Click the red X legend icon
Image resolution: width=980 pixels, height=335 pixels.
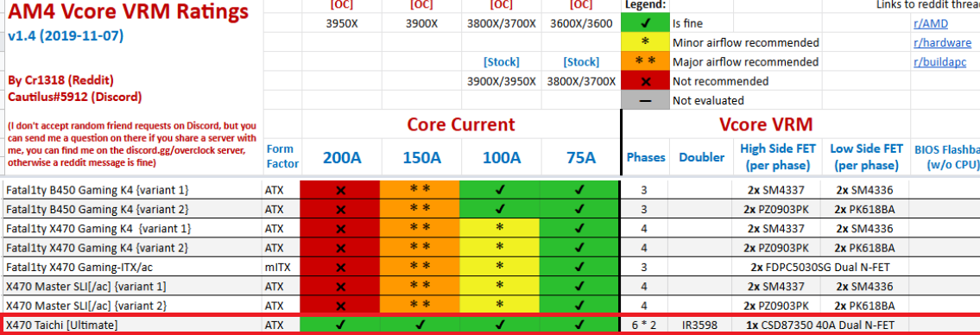645,81
